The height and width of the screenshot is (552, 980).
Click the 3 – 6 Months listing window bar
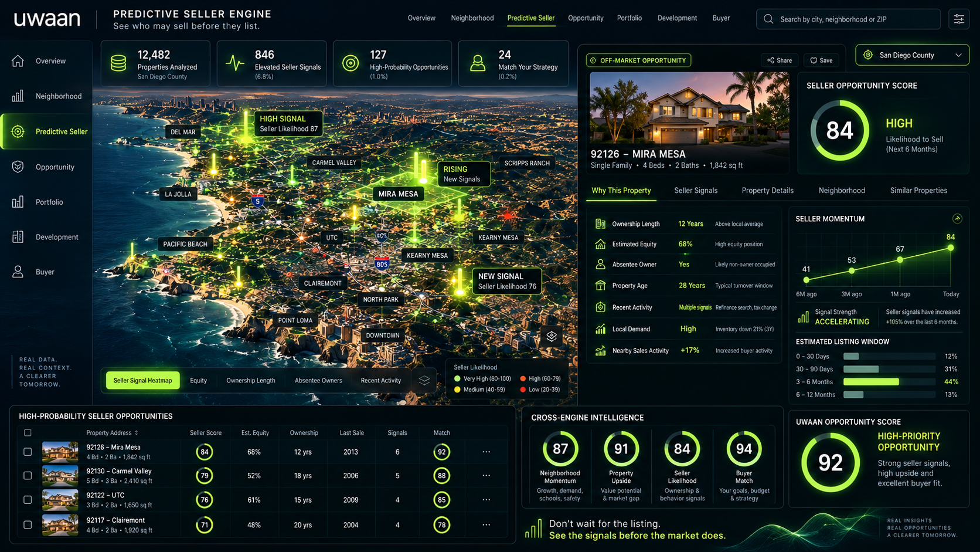click(x=889, y=382)
